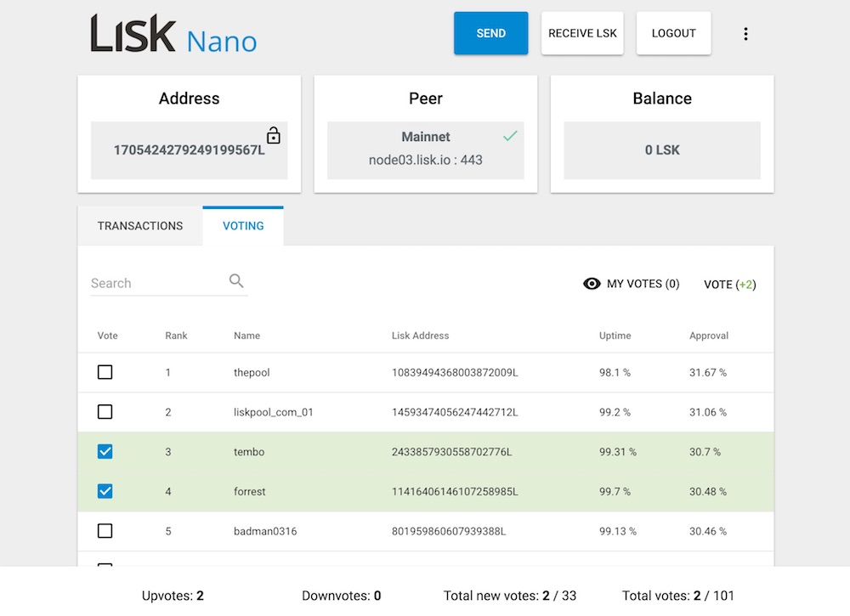Select the Voting tab
The width and height of the screenshot is (850, 616).
pos(243,226)
